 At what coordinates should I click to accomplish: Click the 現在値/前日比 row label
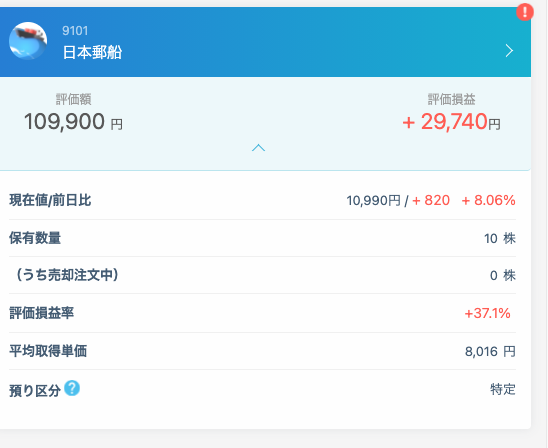point(50,201)
